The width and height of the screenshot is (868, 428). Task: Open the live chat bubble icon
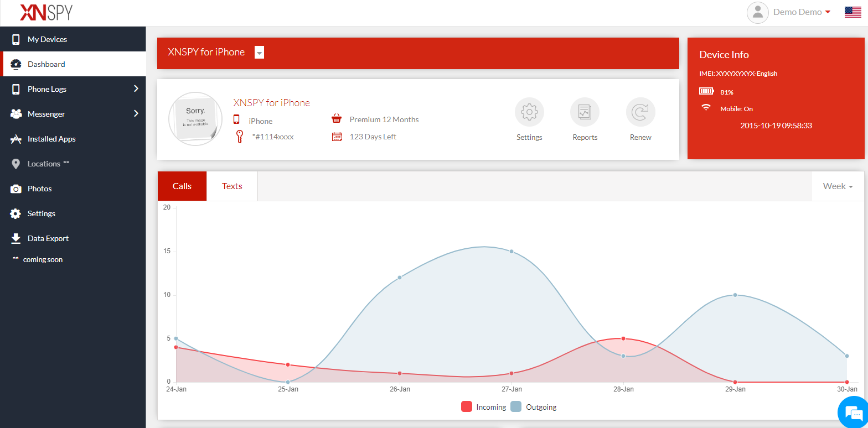pos(851,413)
